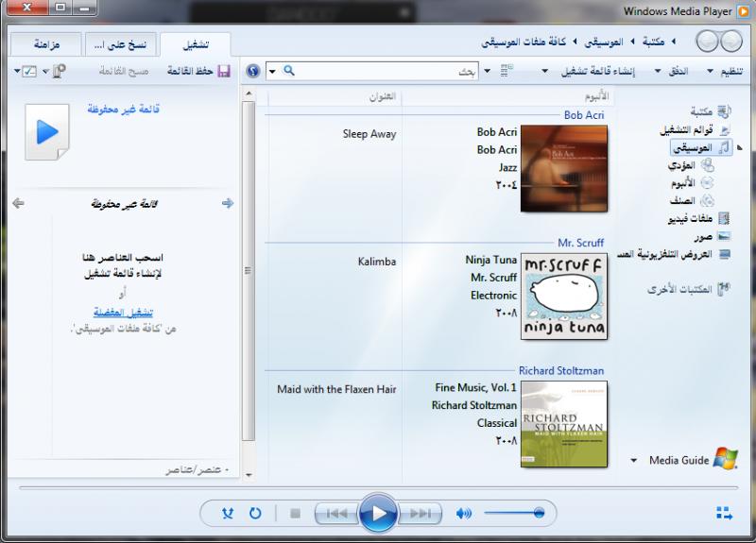Select الموسيقى in the navigation tree
This screenshot has width=756, height=543.
(701, 147)
